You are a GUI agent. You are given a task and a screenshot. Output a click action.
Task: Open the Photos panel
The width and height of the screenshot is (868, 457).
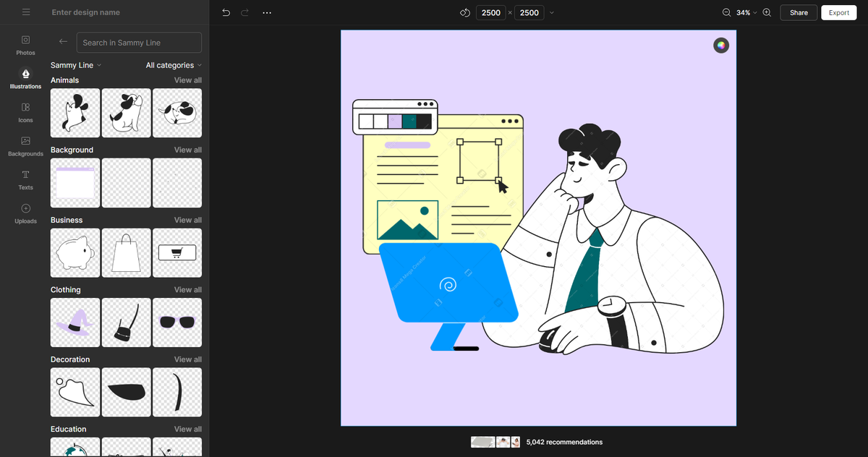(25, 45)
